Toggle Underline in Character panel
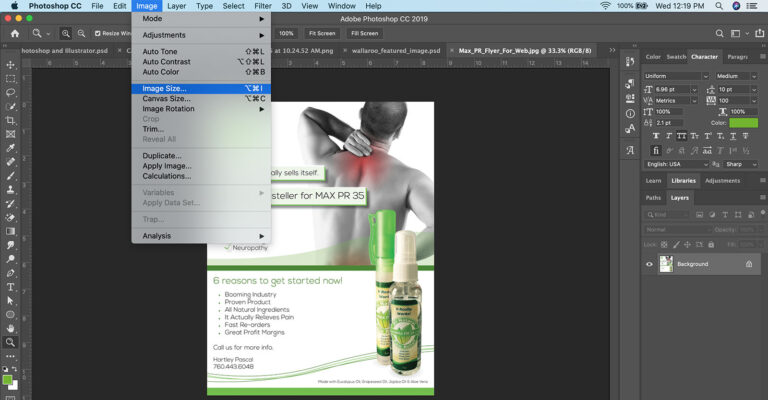The height and width of the screenshot is (400, 768). [x=733, y=136]
